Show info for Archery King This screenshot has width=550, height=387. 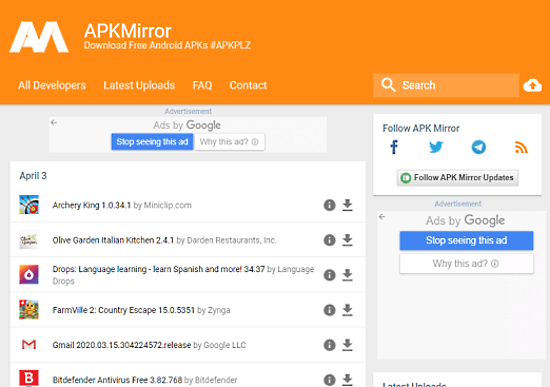(329, 205)
